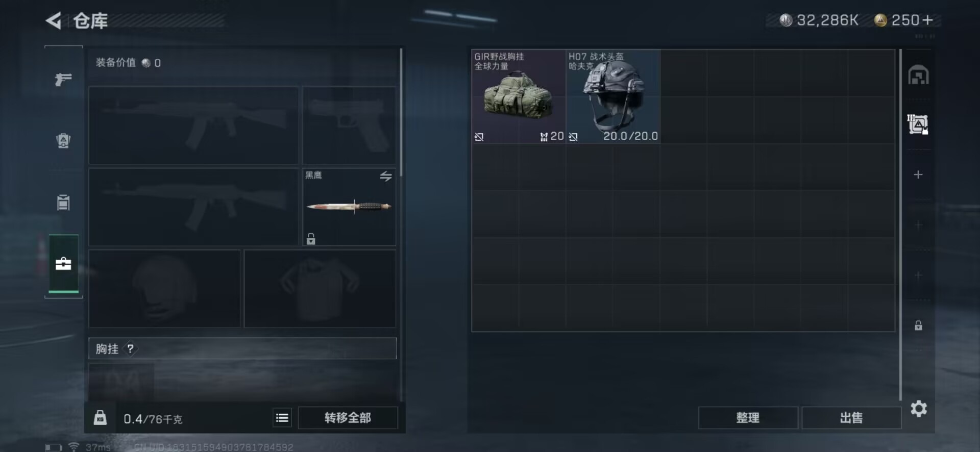Click the locked storage slot padlock icon
This screenshot has width=980, height=452.
point(918,325)
